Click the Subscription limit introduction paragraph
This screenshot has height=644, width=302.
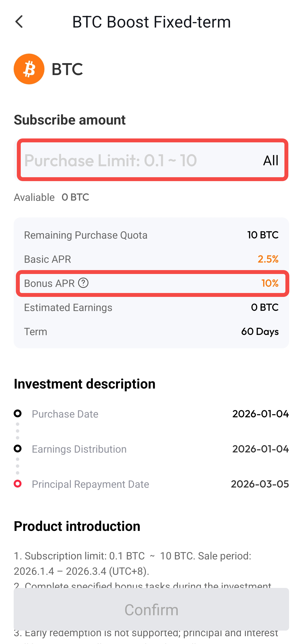(133, 564)
